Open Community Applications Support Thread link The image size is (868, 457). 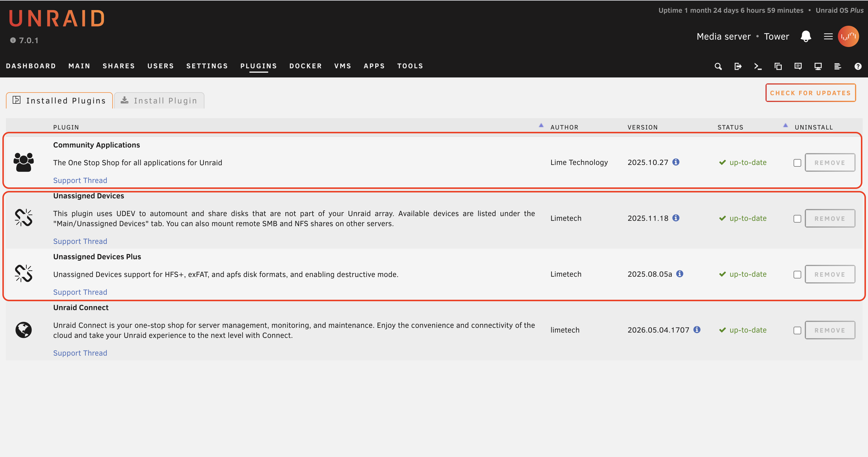(80, 180)
